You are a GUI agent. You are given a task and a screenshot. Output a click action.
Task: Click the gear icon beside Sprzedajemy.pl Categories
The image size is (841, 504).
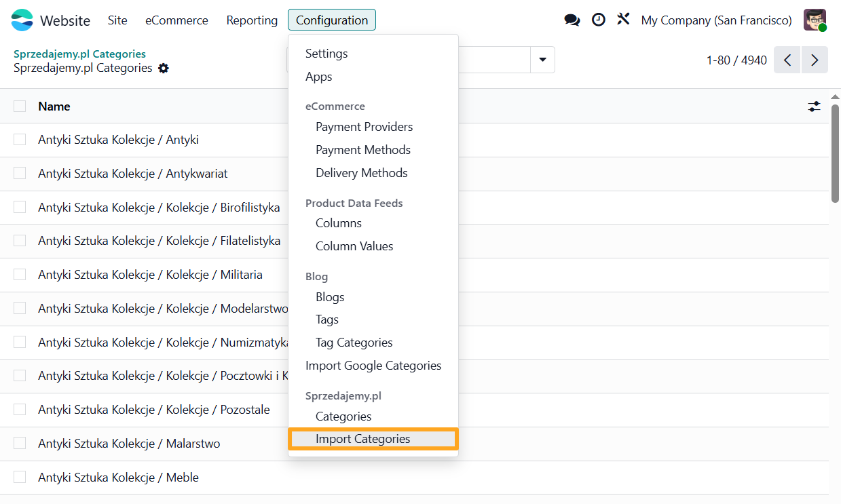pos(164,69)
